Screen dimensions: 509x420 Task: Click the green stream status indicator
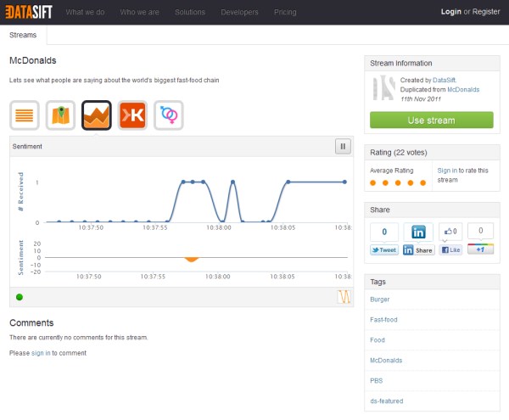coord(20,297)
